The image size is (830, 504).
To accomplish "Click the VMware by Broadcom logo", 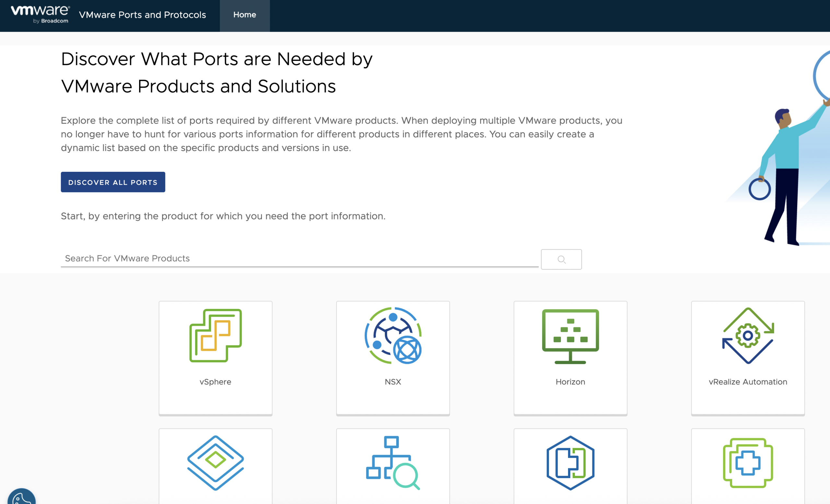I will click(40, 15).
